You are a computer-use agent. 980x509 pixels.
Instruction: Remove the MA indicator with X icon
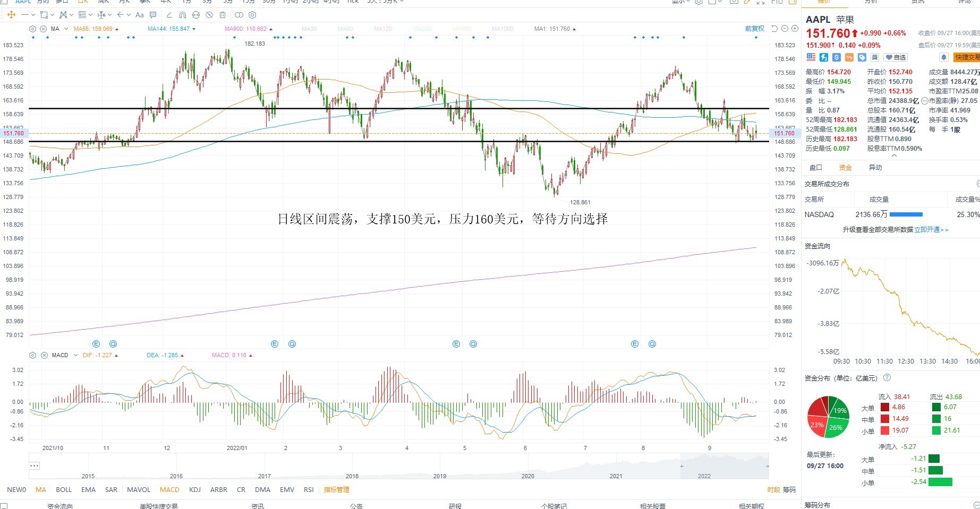(43, 29)
